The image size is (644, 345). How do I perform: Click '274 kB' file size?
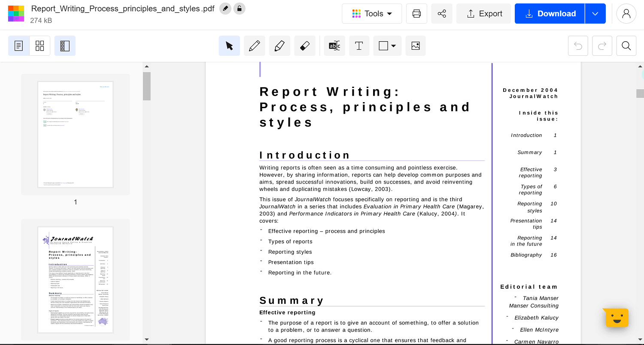point(42,20)
